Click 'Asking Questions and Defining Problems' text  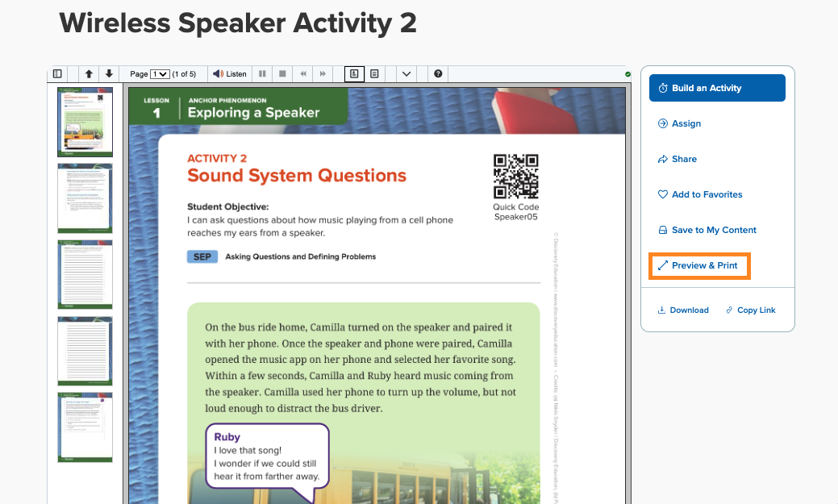(x=300, y=256)
